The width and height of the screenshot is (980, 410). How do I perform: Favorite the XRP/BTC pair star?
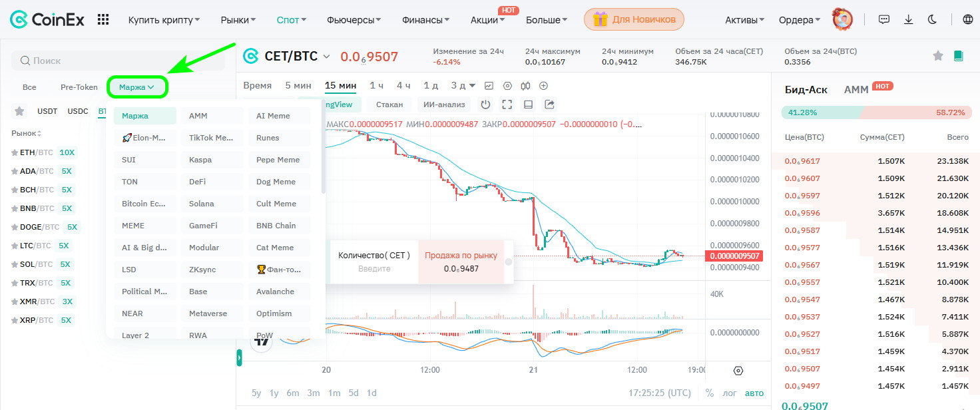(15, 320)
